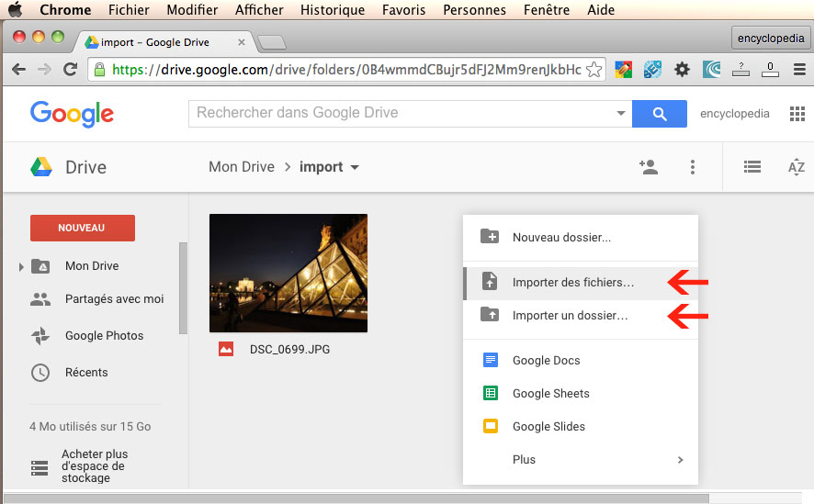
Task: Open Chrome's hamburger menu icon
Action: click(799, 70)
